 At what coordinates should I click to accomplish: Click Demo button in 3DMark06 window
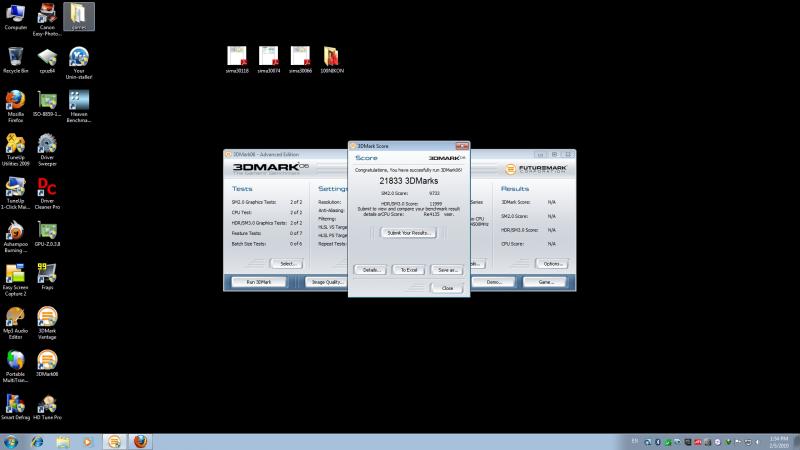(493, 282)
